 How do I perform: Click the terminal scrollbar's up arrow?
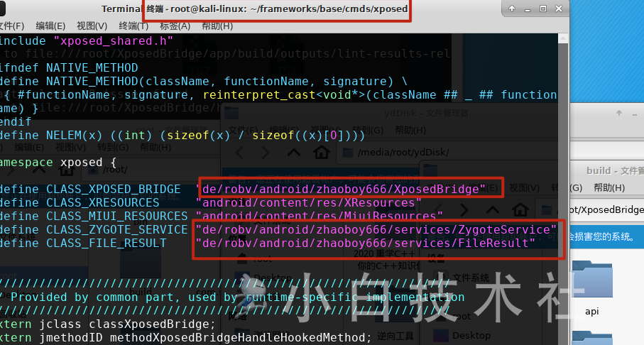tap(564, 38)
